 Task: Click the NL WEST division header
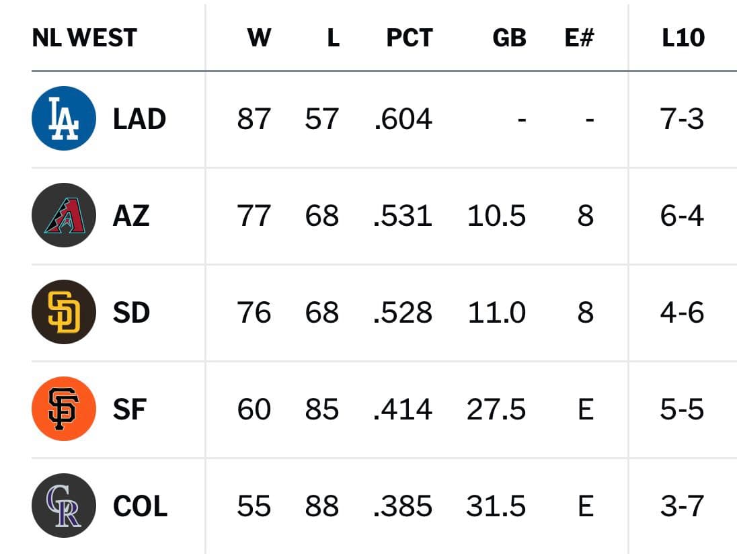(85, 38)
